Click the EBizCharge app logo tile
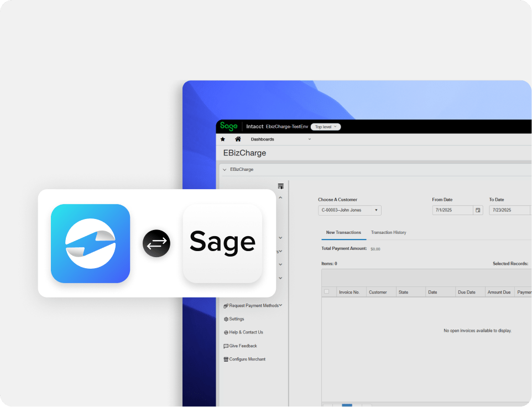532x407 pixels. [x=90, y=243]
